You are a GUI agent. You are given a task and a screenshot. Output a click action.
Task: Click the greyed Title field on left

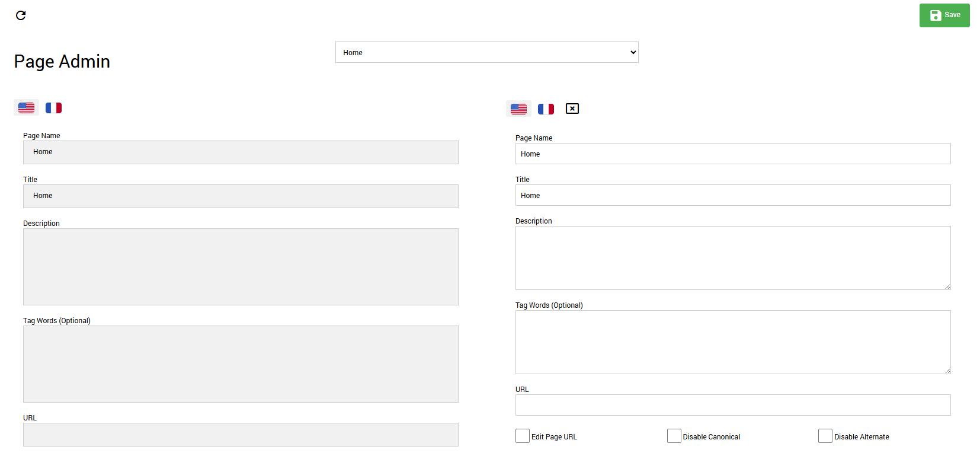241,196
